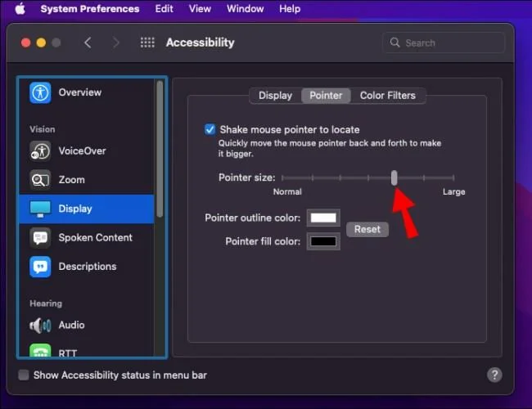Go back with the left chevron
Image resolution: width=532 pixels, height=409 pixels.
pos(88,43)
